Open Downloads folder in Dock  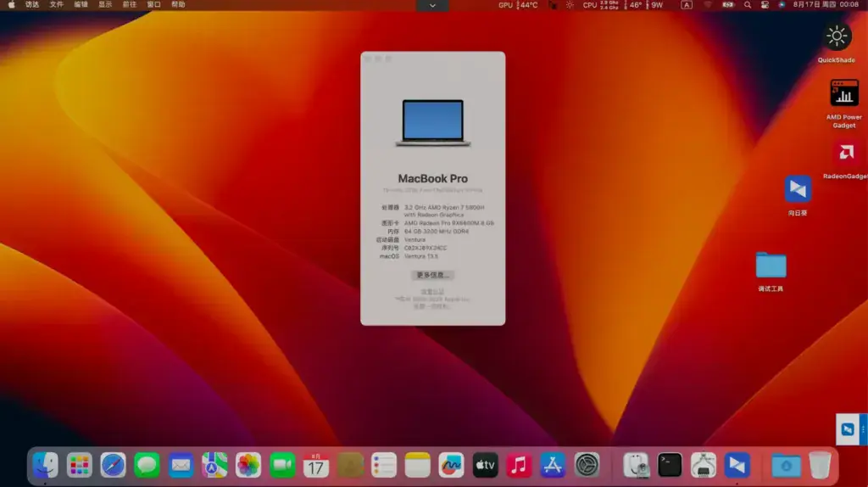point(786,465)
